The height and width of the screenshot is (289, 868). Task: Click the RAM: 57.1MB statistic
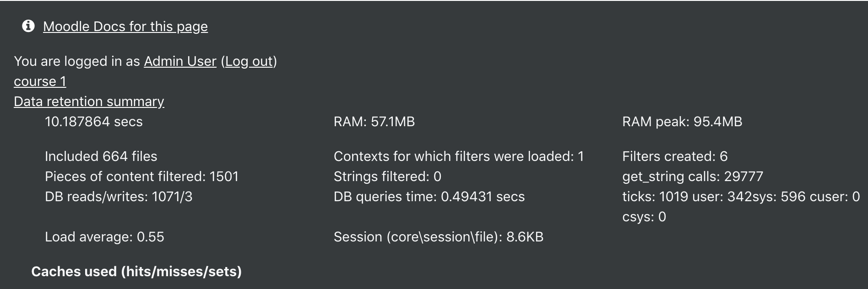click(374, 122)
